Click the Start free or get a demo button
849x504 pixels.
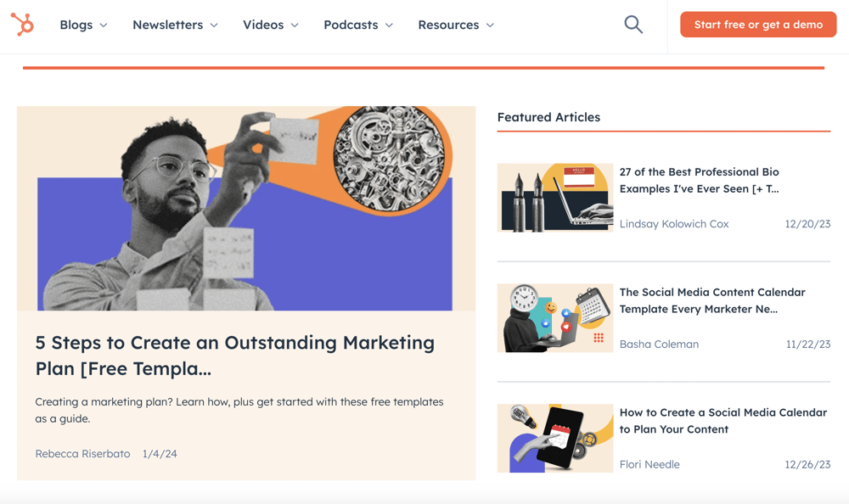758,25
